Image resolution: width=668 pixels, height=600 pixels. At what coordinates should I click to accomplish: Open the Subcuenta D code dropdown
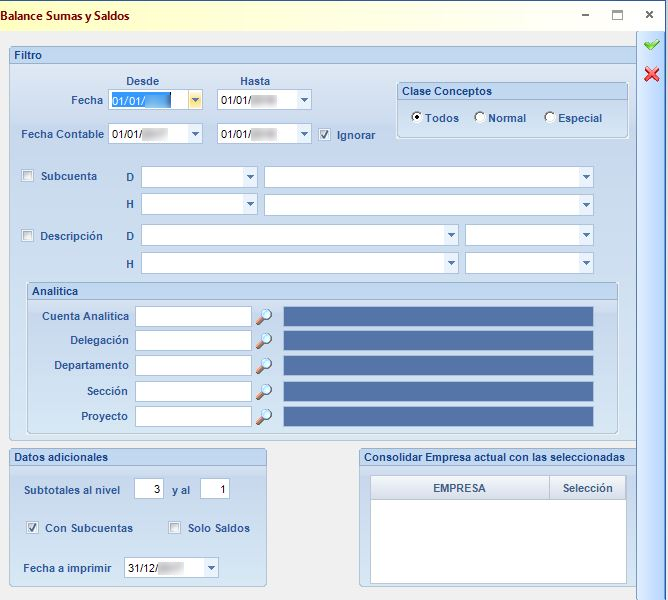coord(250,177)
